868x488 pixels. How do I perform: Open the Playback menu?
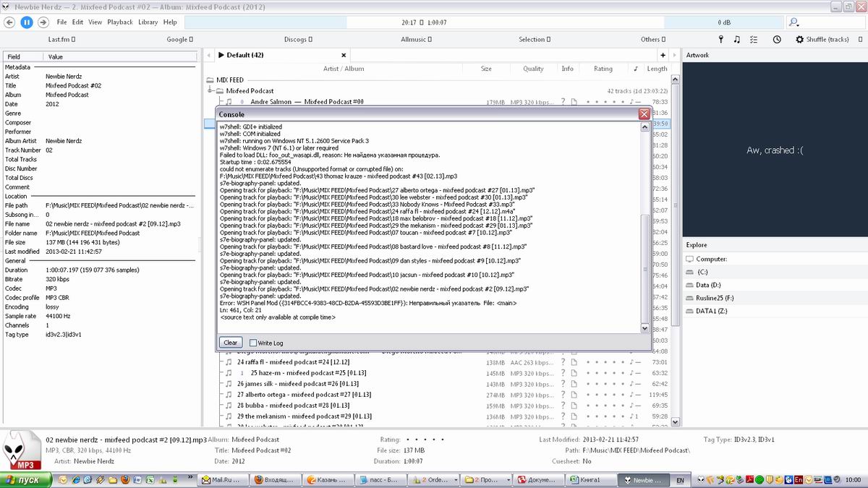tap(120, 22)
